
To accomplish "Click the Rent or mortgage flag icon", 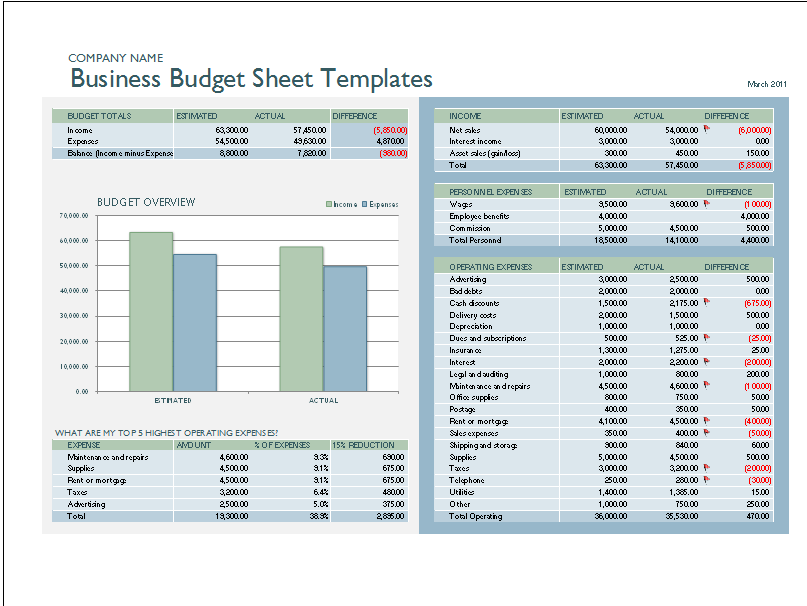I will (x=706, y=421).
